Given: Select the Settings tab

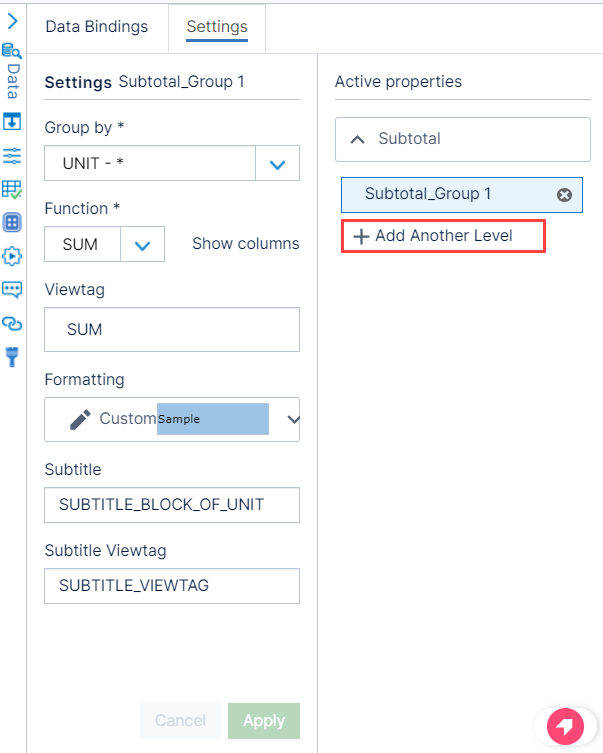Looking at the screenshot, I should pos(217,27).
